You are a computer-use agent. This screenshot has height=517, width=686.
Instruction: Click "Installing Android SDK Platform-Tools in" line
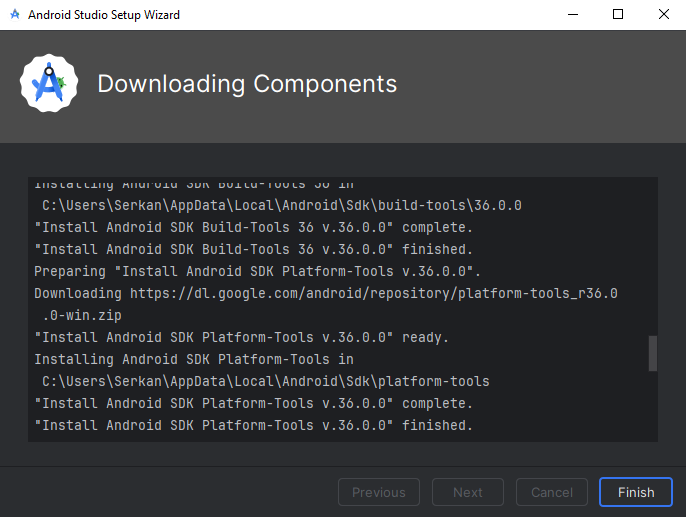(194, 359)
